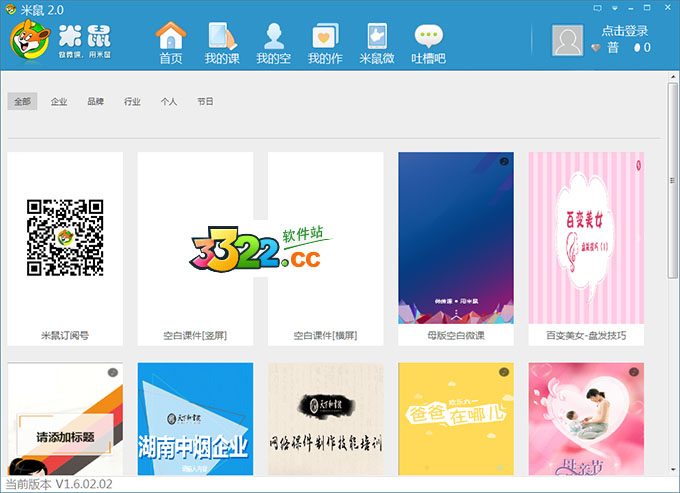
Task: Select 百变美女-盘发技巧 template
Action: point(586,238)
